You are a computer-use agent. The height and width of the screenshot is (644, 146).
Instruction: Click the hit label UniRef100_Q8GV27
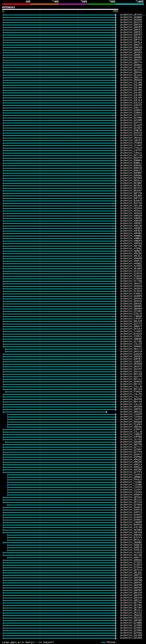pos(131,60)
